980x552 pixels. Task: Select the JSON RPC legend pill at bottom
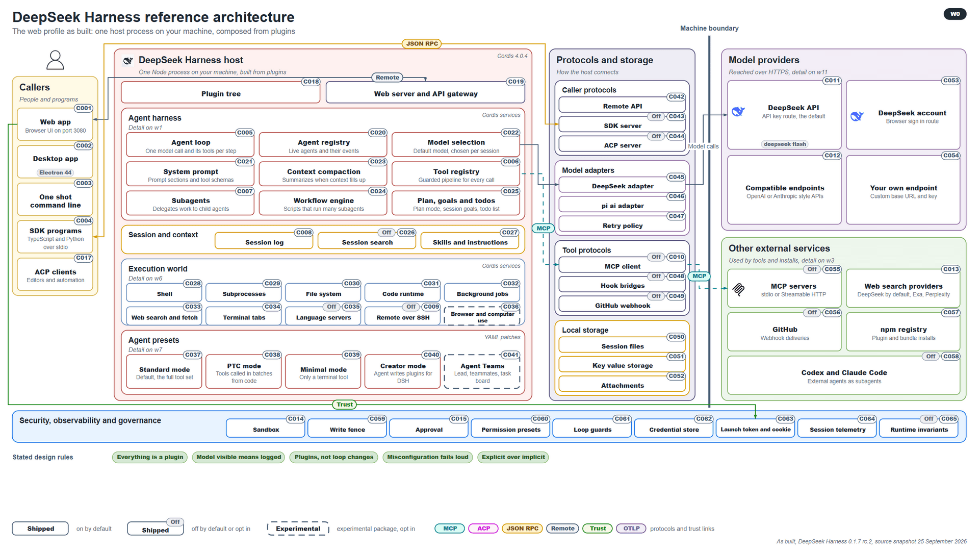click(x=523, y=529)
